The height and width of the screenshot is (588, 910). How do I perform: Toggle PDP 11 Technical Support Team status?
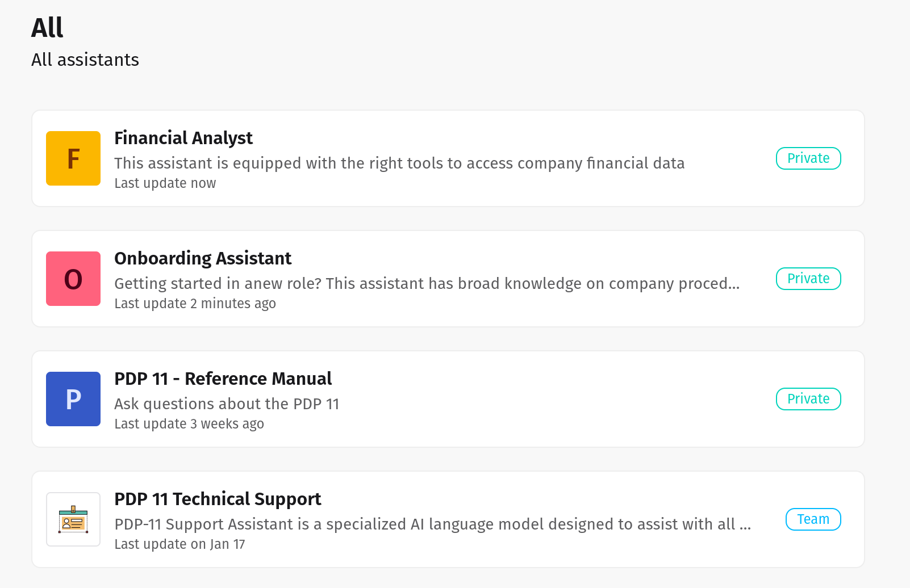click(813, 519)
